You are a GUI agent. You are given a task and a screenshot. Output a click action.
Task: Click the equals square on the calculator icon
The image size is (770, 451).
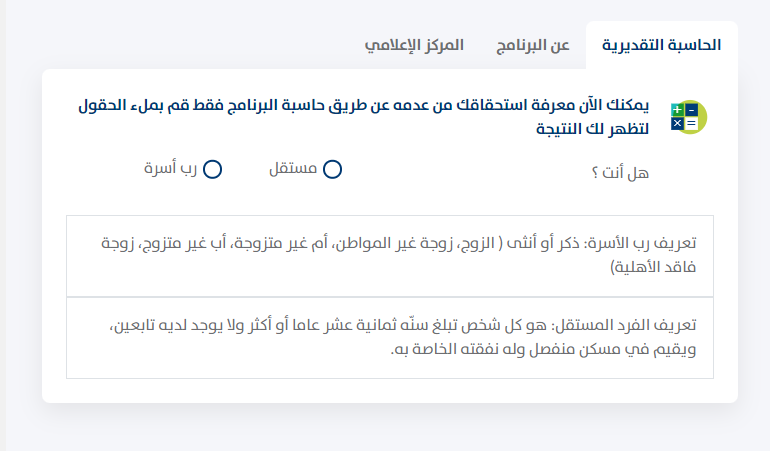[691, 123]
